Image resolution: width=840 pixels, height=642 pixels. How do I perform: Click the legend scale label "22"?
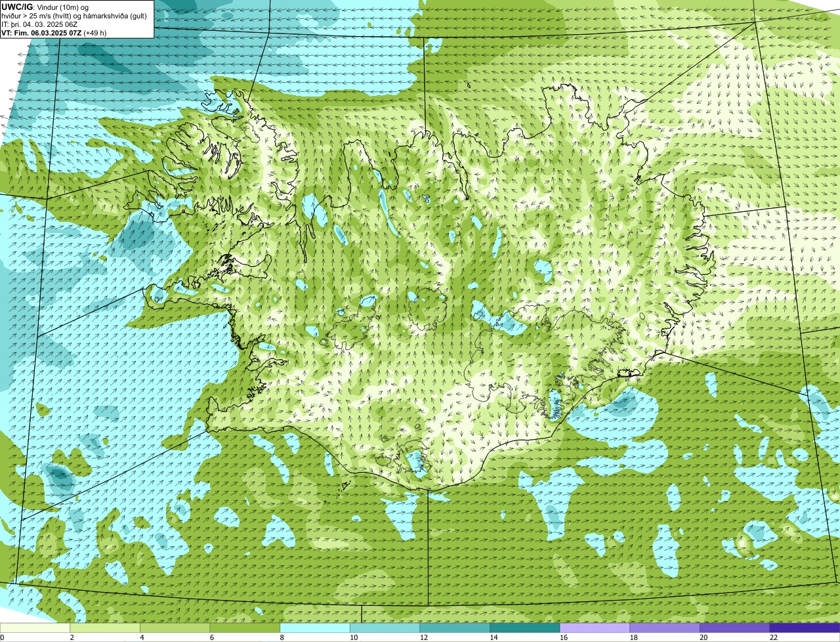tap(774, 637)
